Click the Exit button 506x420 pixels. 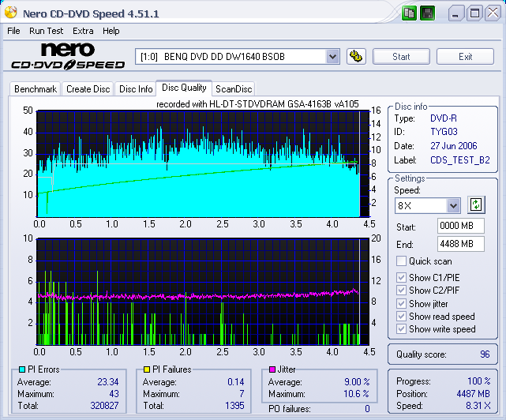tap(465, 56)
